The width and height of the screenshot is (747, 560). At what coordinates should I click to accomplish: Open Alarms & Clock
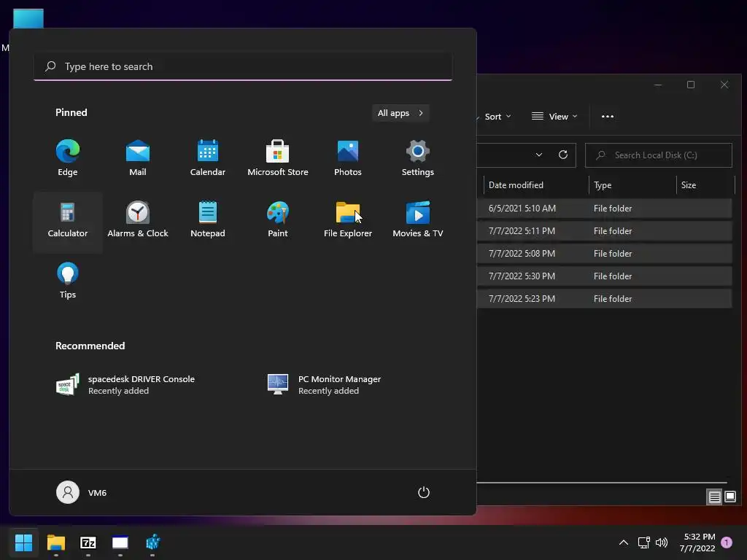pos(138,220)
